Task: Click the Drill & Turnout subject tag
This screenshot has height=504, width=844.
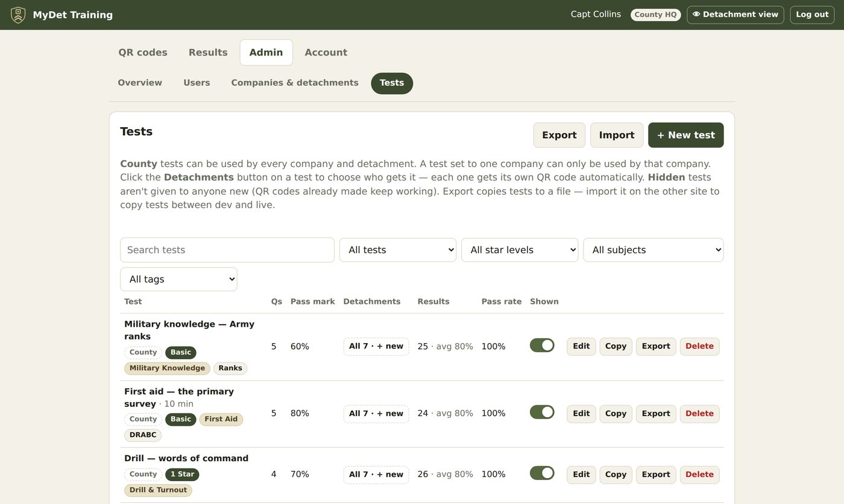Action: tap(158, 490)
